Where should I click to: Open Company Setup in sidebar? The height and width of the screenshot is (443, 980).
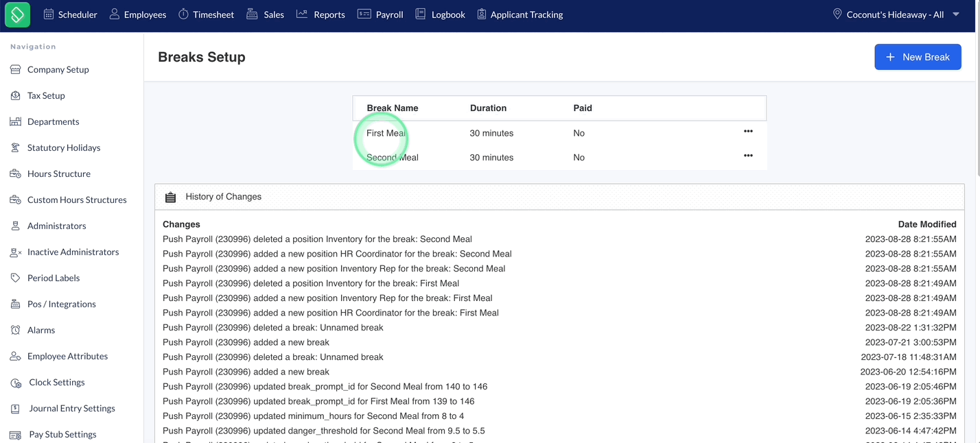coord(58,69)
